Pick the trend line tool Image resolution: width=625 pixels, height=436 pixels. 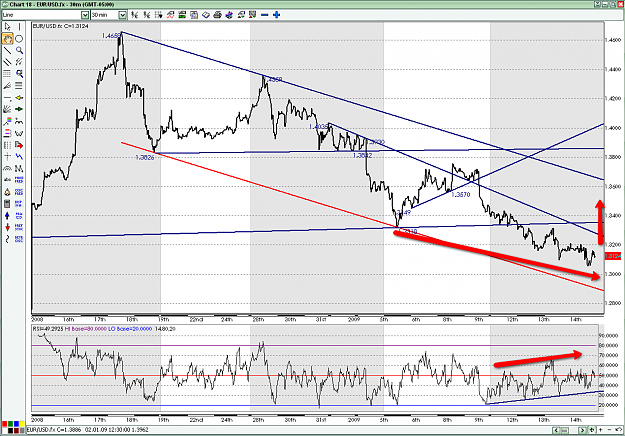[7, 50]
